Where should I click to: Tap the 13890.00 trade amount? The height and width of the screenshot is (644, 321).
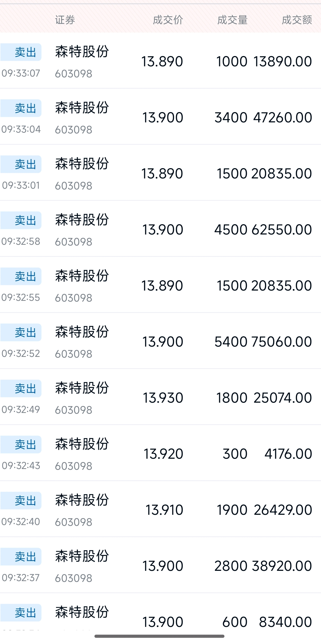(283, 61)
